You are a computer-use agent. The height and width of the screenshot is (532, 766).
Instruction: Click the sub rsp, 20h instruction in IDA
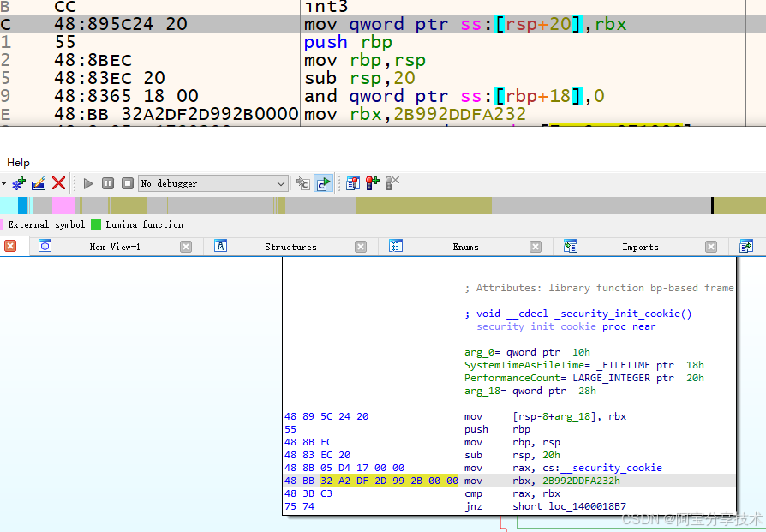coord(512,455)
